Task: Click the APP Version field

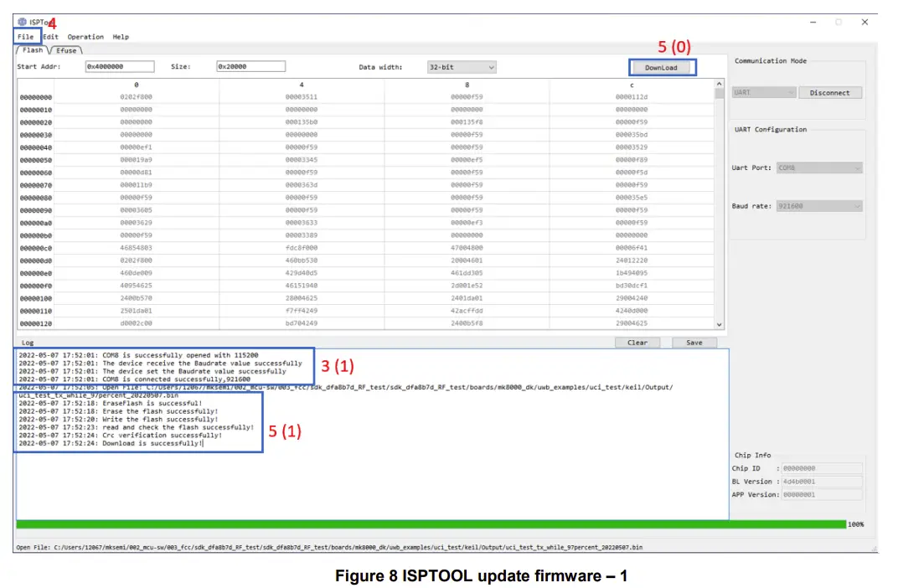Action: [822, 495]
